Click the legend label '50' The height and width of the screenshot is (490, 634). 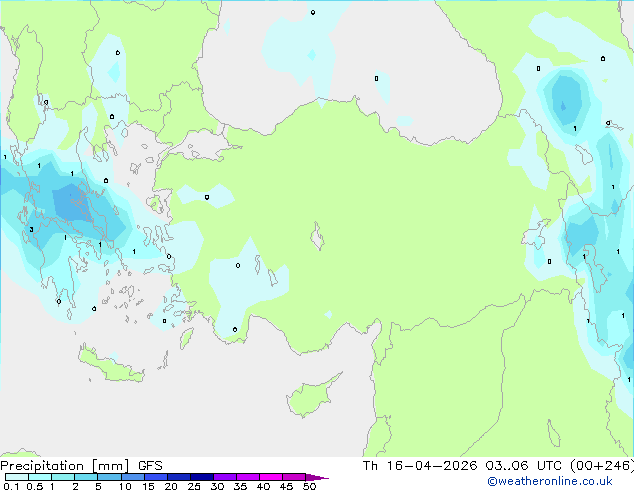click(309, 486)
